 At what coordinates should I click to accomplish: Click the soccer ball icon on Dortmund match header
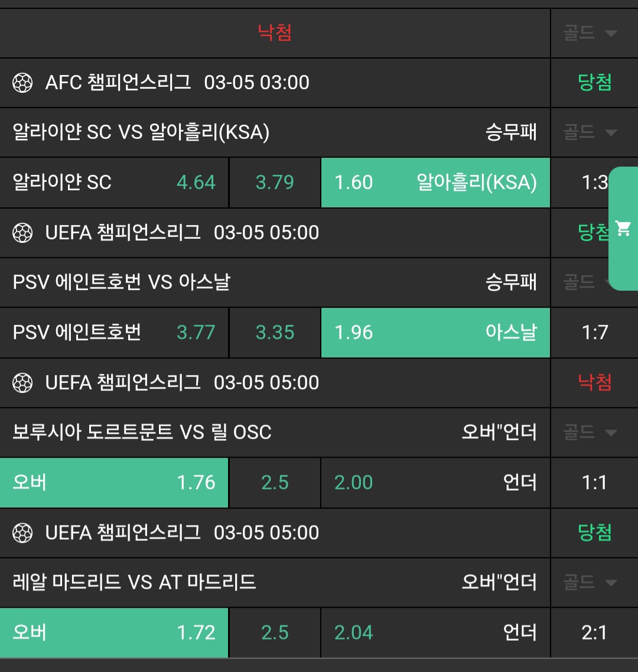coord(22,383)
